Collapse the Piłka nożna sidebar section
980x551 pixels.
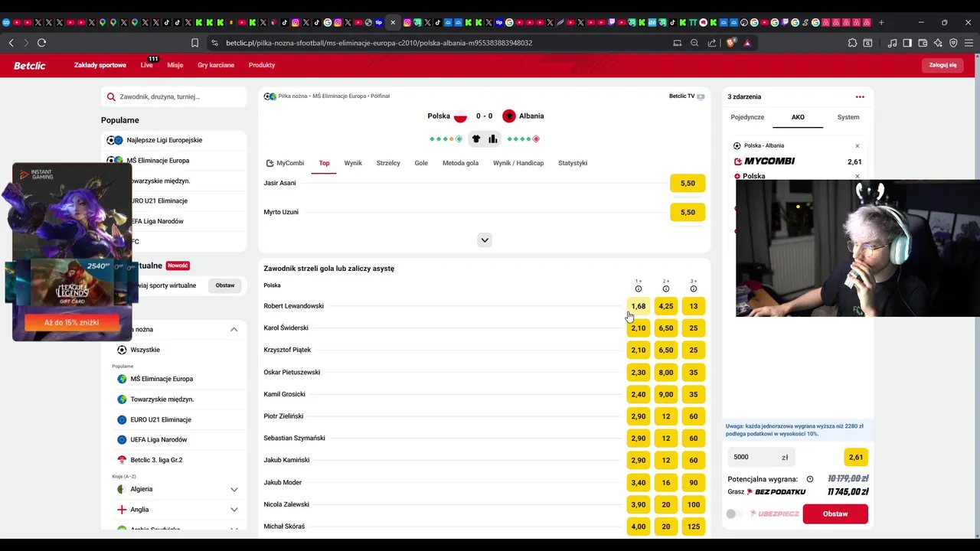234,329
